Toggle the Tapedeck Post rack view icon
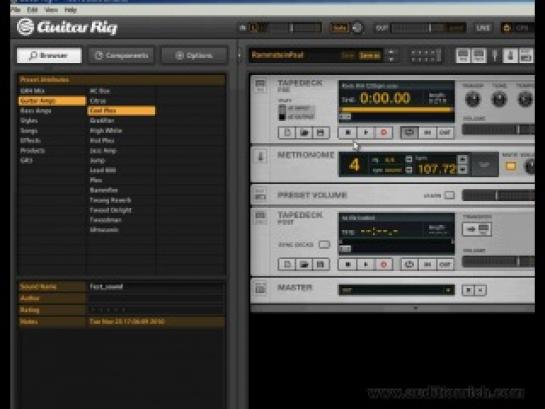 tap(479, 56)
